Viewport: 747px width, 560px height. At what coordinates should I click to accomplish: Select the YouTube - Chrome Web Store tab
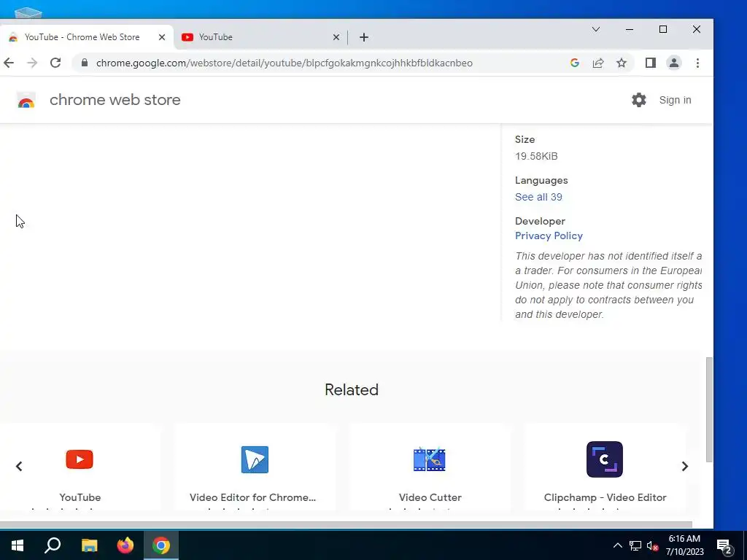[x=86, y=37]
